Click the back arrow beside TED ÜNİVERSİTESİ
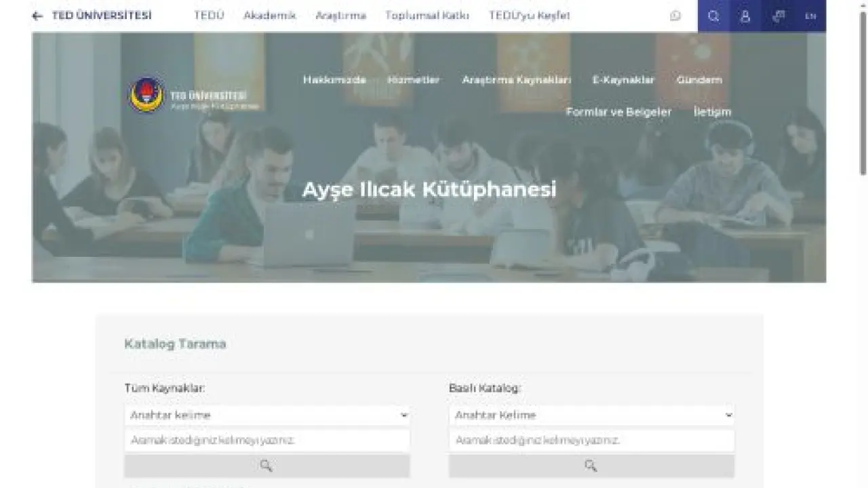 click(x=37, y=16)
